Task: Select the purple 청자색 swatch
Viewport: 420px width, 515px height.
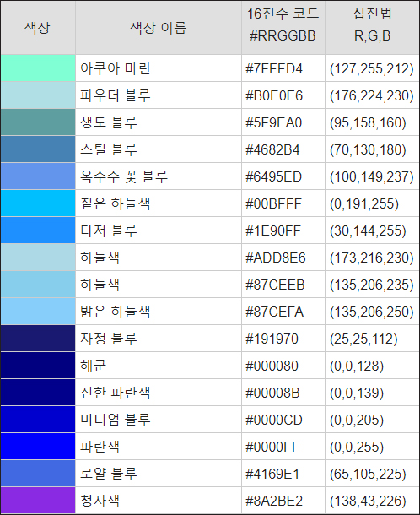Action: [x=38, y=500]
